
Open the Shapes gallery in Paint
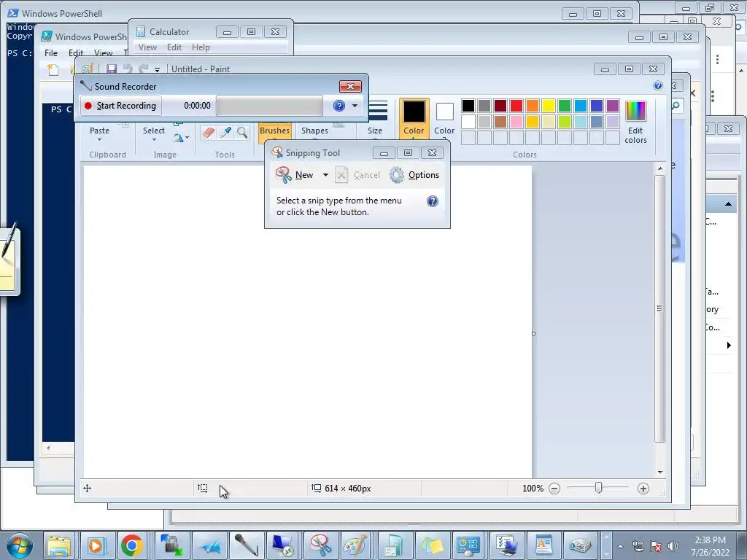(314, 131)
